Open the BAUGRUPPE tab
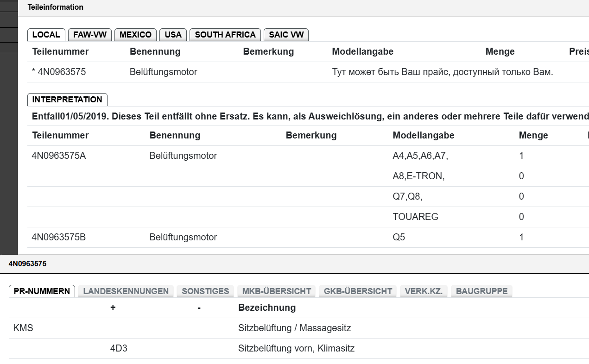Image resolution: width=589 pixels, height=364 pixels. coord(481,291)
